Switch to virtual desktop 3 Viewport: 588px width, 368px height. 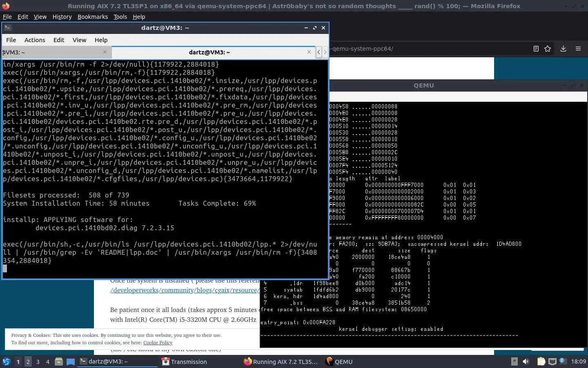[x=38, y=361]
